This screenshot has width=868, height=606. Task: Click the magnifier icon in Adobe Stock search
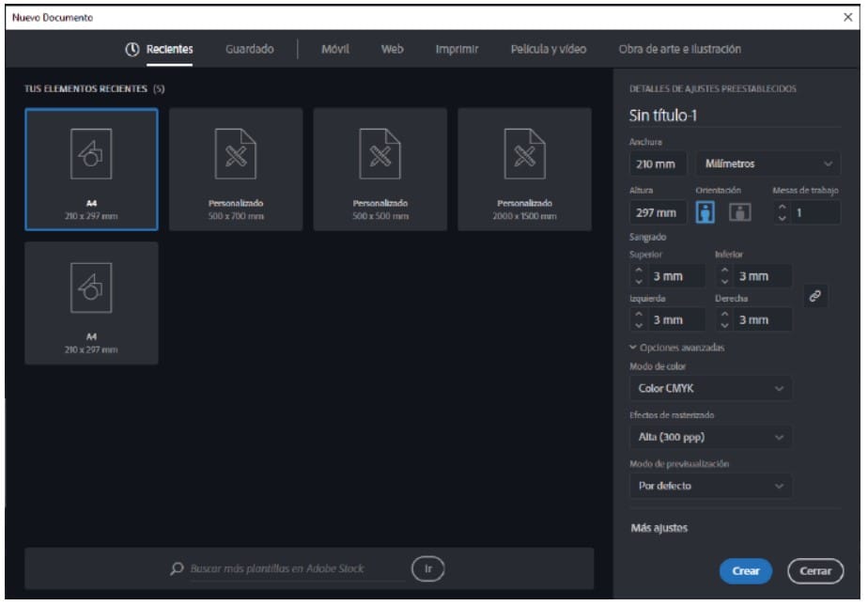click(x=177, y=568)
